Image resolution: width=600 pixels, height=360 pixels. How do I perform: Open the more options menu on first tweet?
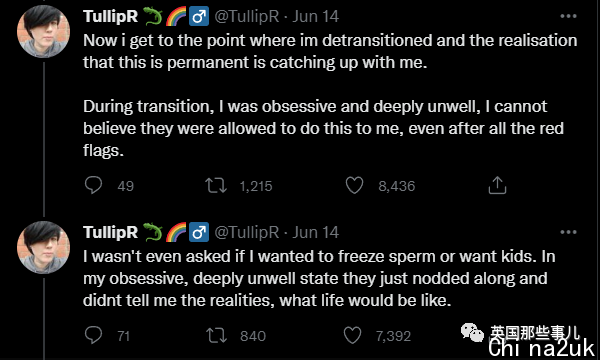coord(568,16)
